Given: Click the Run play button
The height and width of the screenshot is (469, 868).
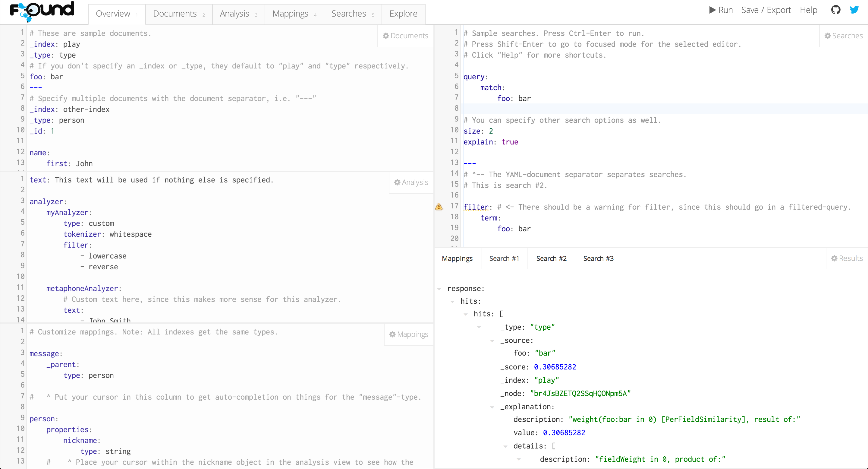Looking at the screenshot, I should pos(721,10).
